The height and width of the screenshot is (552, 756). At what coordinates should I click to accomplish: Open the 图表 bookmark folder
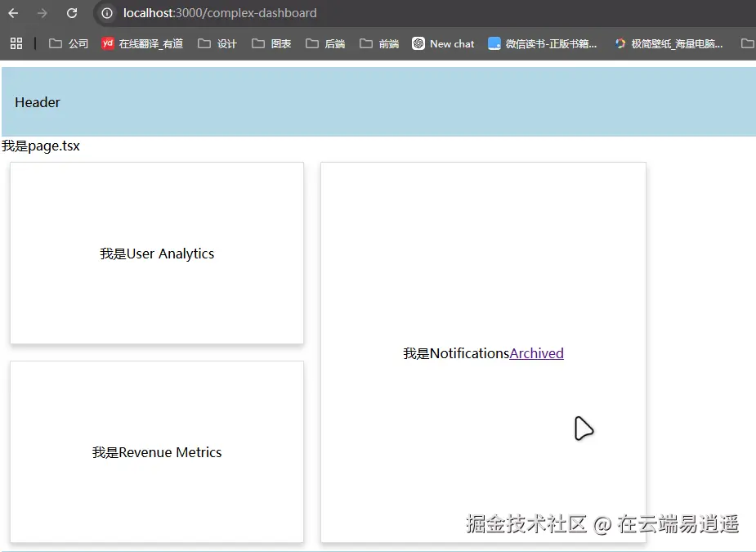271,44
